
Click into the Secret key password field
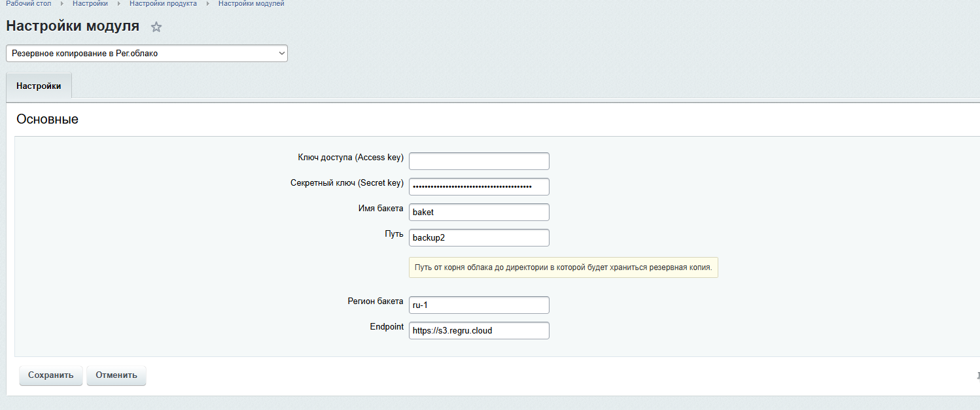click(479, 186)
